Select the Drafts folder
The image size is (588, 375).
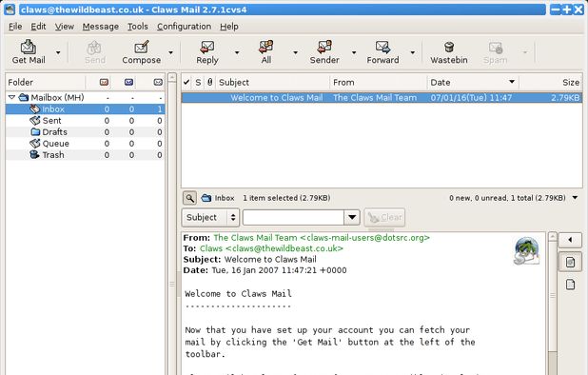tap(85, 132)
